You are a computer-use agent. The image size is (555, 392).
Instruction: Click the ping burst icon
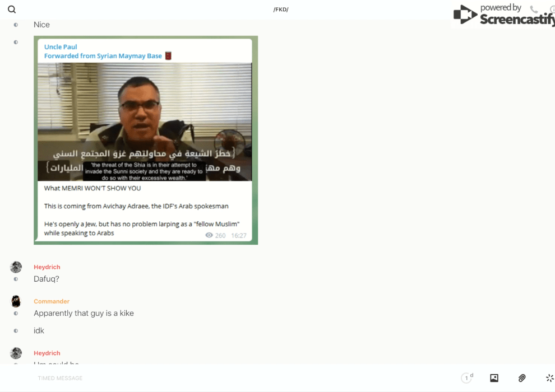549,378
